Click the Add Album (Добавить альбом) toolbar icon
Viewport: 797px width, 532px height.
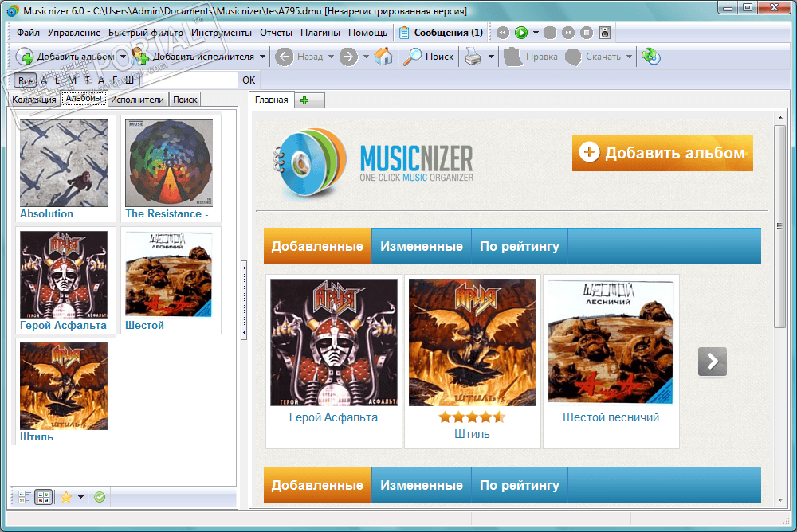25,57
